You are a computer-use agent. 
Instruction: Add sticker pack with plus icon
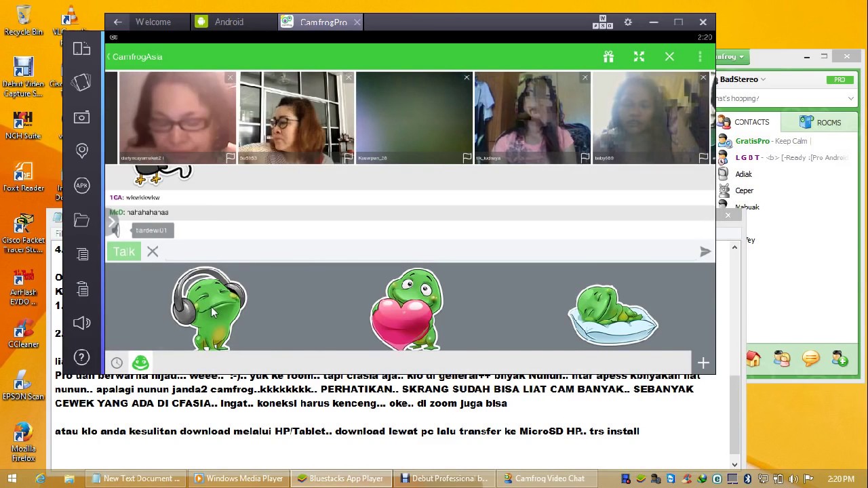[x=703, y=363]
